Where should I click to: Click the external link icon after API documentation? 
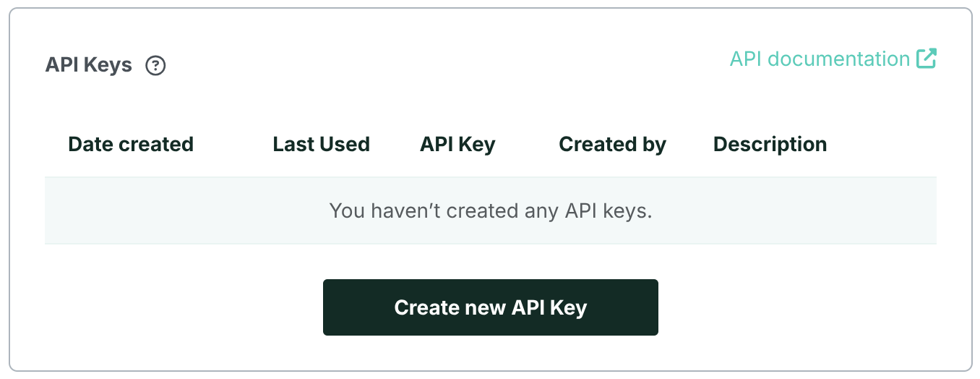(x=927, y=59)
